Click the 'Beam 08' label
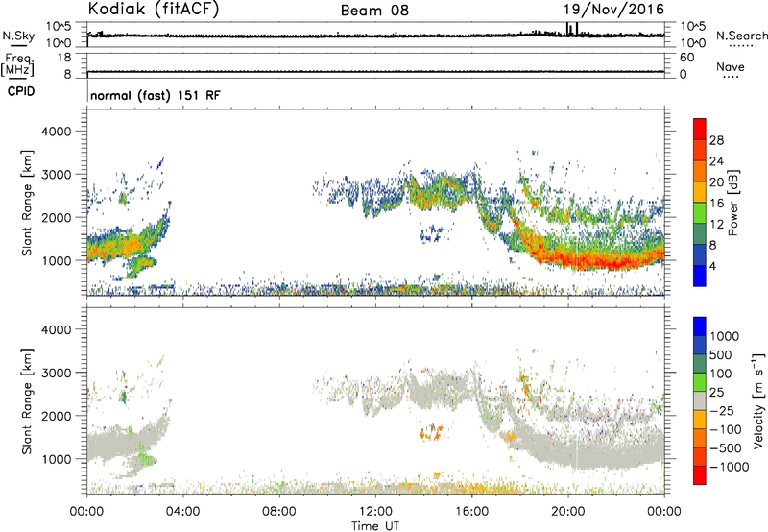This screenshot has height=532, width=768. tap(374, 11)
